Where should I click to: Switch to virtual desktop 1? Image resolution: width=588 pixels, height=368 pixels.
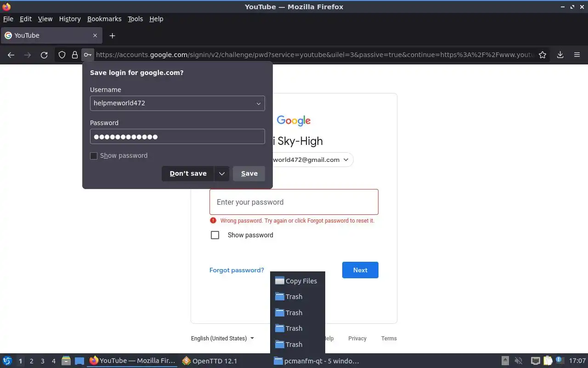click(20, 361)
